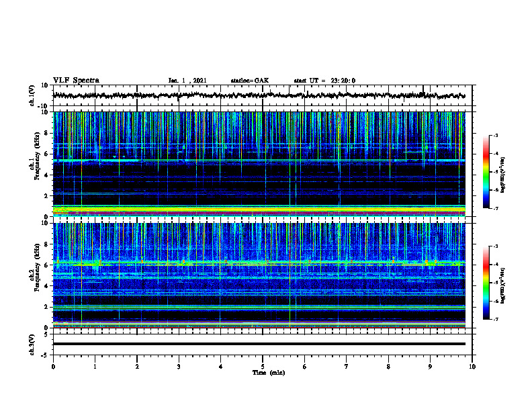Click the time axis tick label "1"
This screenshot has width=532, height=411.
pyautogui.click(x=95, y=367)
